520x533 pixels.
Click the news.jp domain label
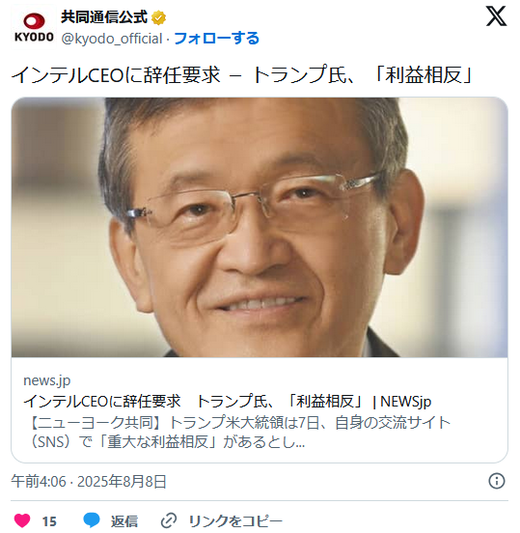point(47,380)
